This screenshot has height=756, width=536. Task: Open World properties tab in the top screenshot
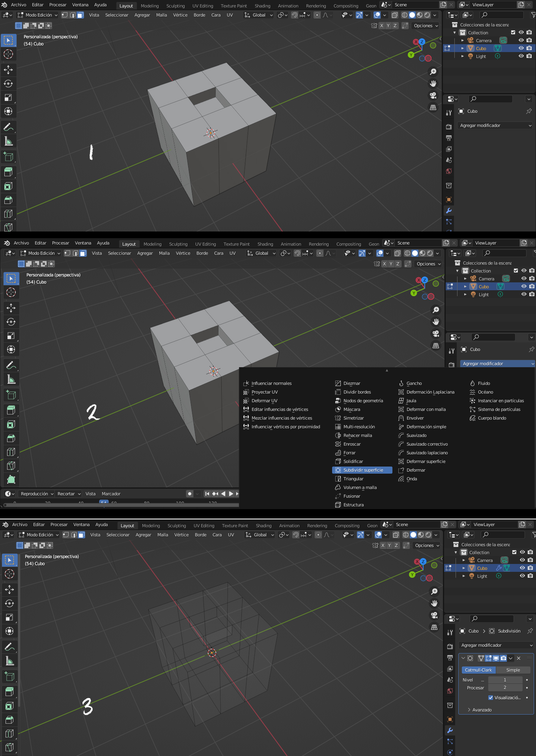[x=449, y=171]
